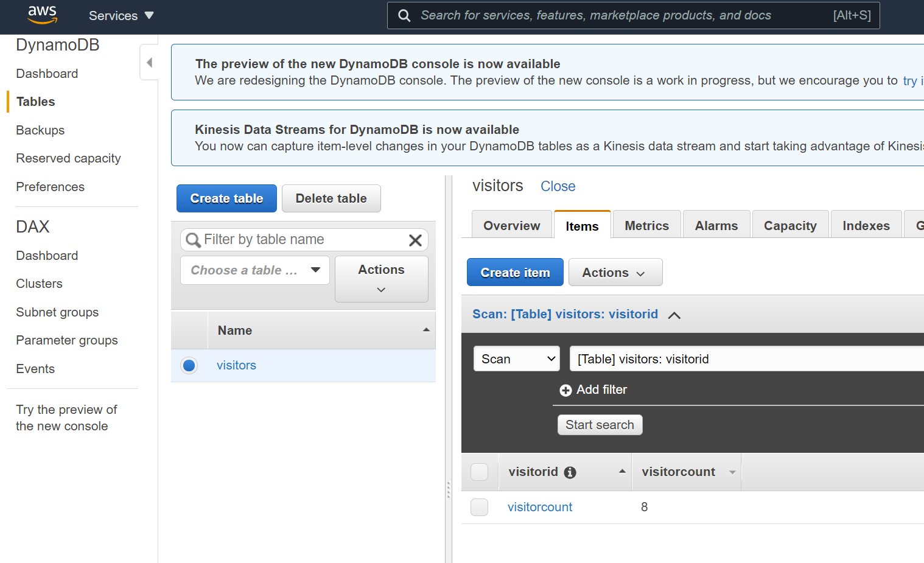Click the Create table button
The height and width of the screenshot is (563, 924).
226,198
